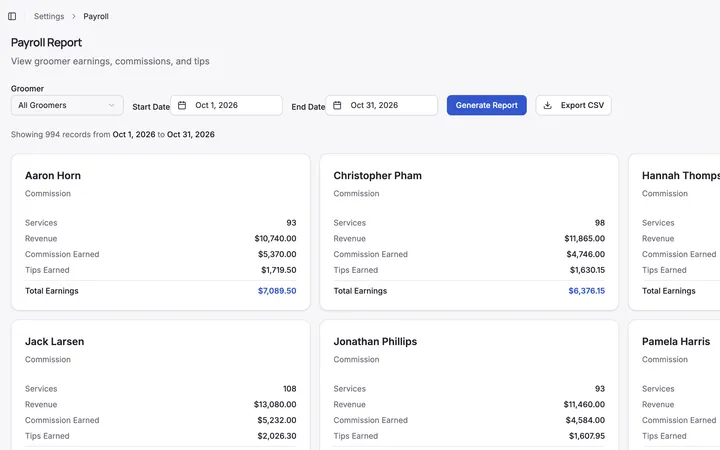Screen dimensions: 720x450
Task: Click Aaron Horn's commission earned $5,370.00
Action: pyautogui.click(x=277, y=254)
